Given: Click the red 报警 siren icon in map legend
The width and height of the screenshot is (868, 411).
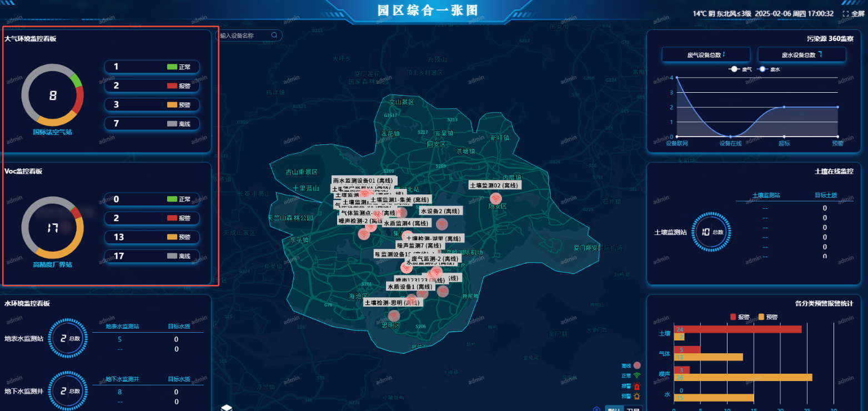Looking at the screenshot, I should pyautogui.click(x=637, y=387).
